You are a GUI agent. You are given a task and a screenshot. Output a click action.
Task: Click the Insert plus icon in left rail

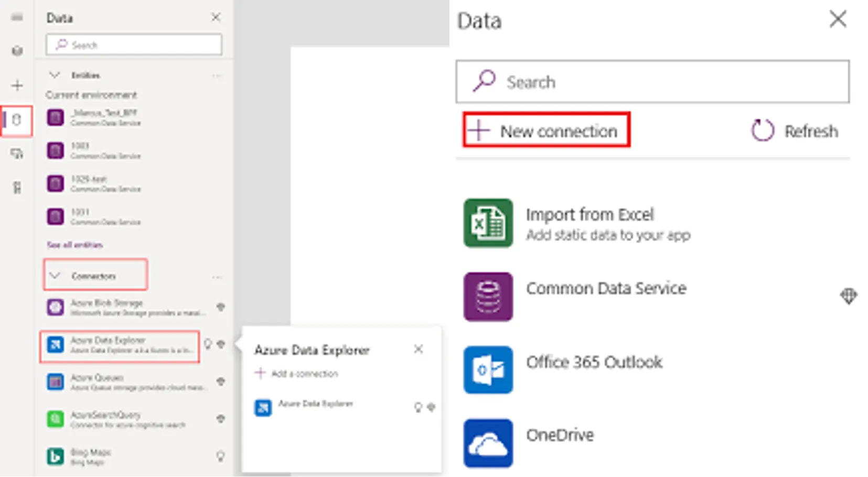tap(17, 85)
